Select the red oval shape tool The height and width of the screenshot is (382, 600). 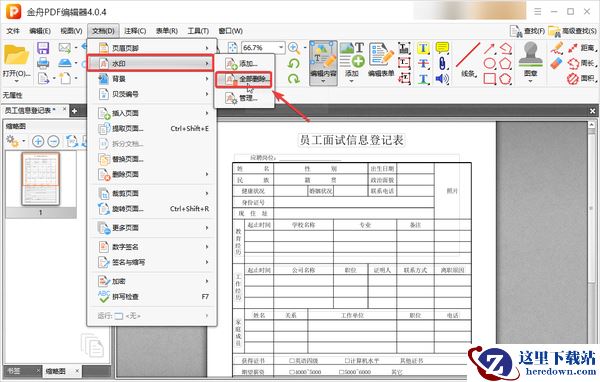point(489,64)
